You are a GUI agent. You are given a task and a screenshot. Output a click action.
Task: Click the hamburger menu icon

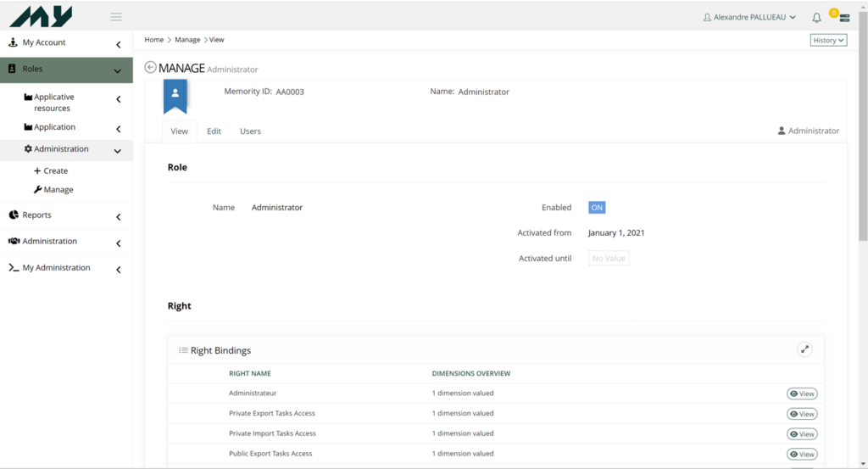[x=116, y=17]
